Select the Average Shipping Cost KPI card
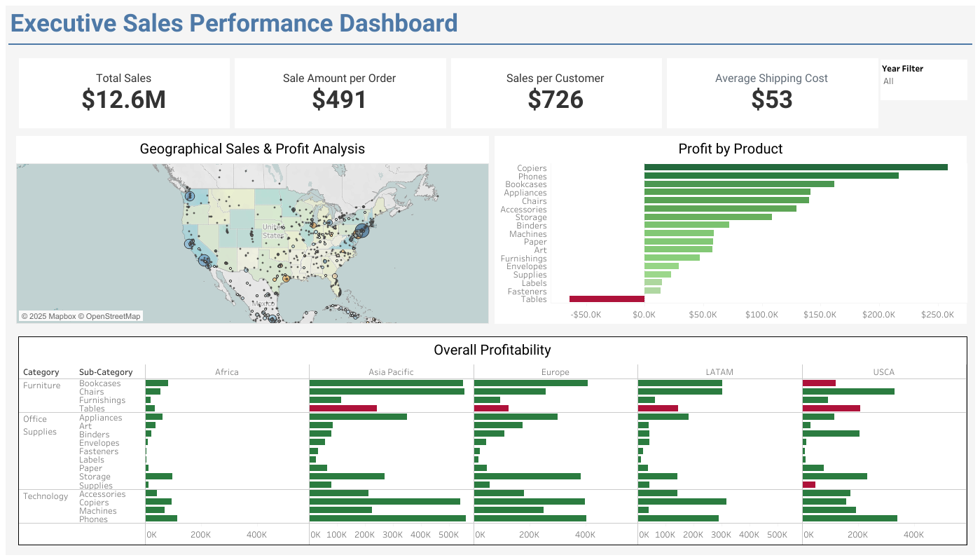The image size is (980, 560). pos(772,93)
